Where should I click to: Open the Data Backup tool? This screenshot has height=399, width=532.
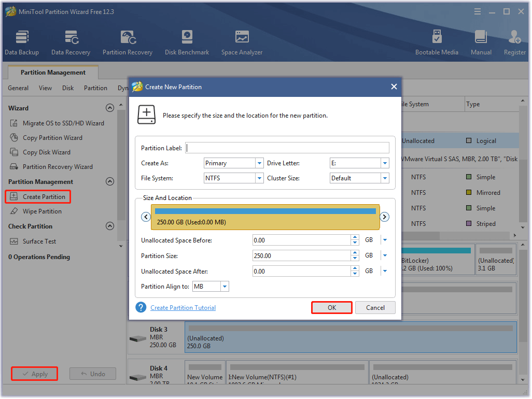[x=22, y=41]
